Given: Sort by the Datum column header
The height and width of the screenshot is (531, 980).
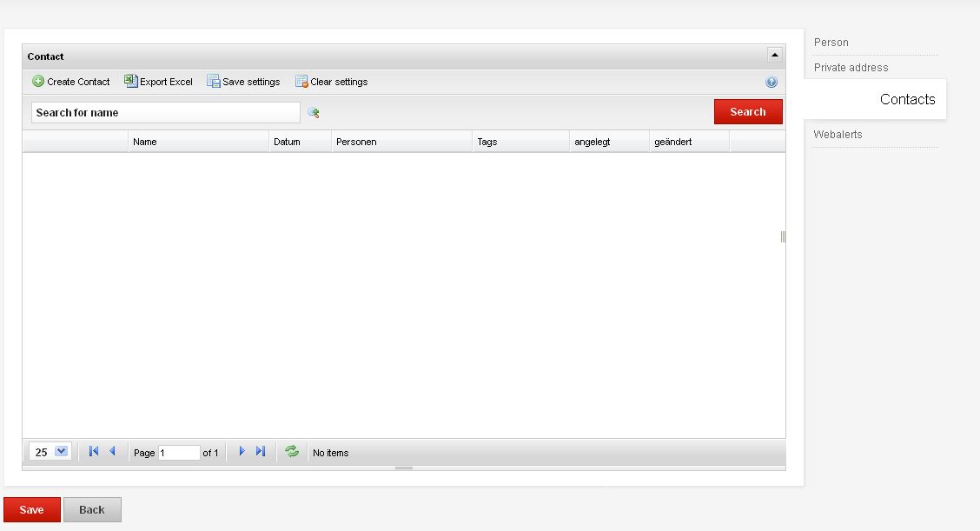Looking at the screenshot, I should [x=300, y=142].
